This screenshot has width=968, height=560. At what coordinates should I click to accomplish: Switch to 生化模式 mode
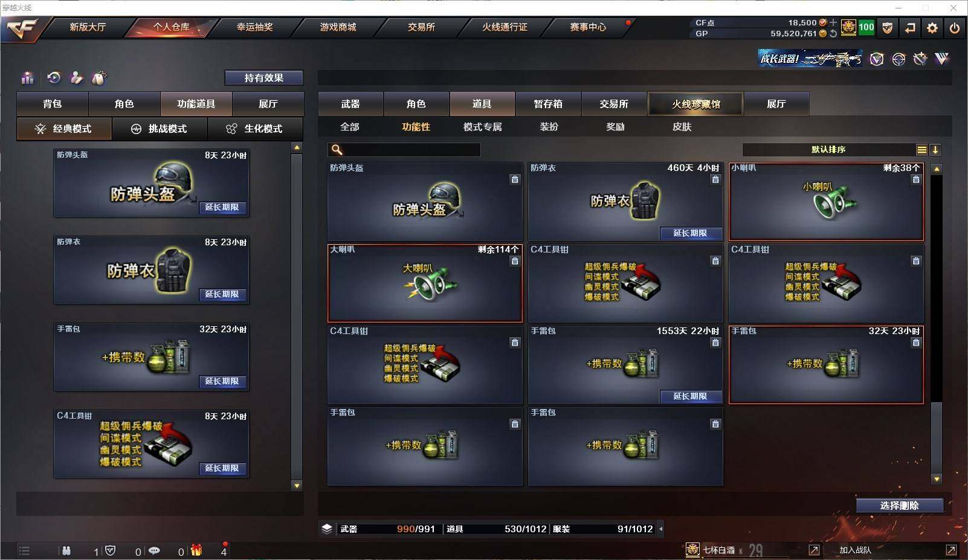(256, 129)
